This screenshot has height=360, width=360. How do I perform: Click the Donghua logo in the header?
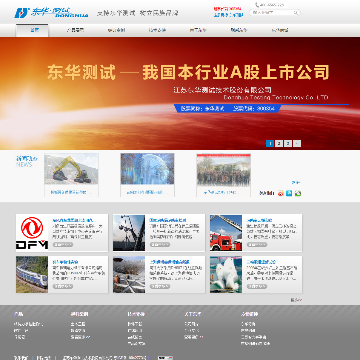[x=51, y=13]
